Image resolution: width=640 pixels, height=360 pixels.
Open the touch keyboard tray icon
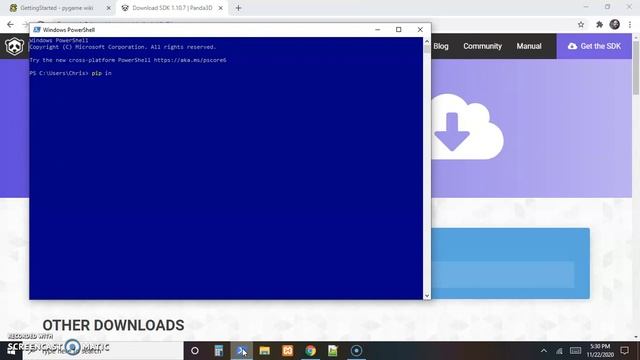(576, 351)
